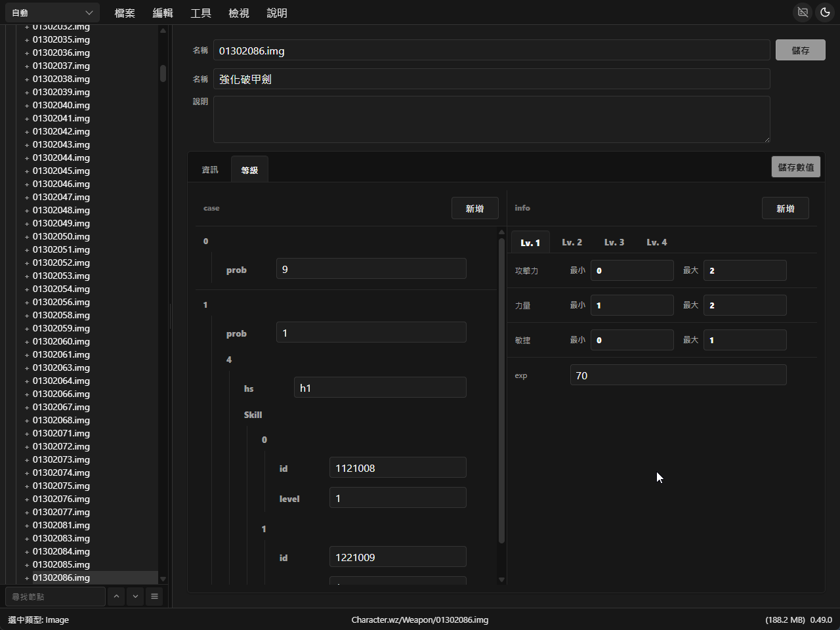Go to previous search result (up chevron)

pyautogui.click(x=116, y=597)
